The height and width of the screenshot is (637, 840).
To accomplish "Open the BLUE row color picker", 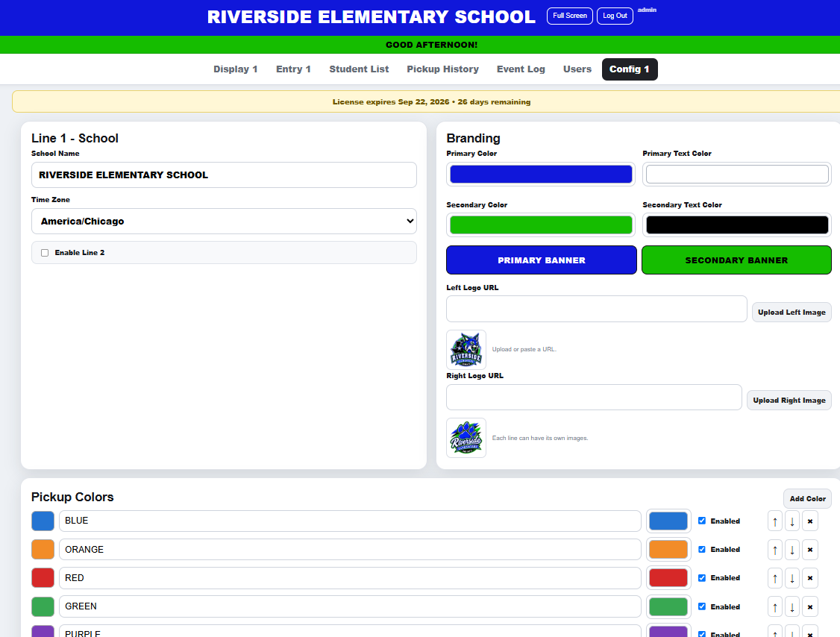I will [x=668, y=521].
